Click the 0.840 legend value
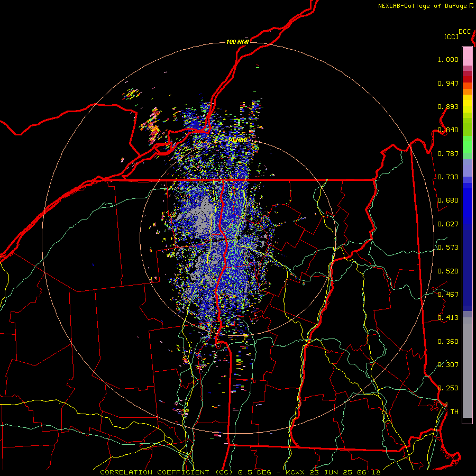476x476 pixels. pyautogui.click(x=448, y=130)
